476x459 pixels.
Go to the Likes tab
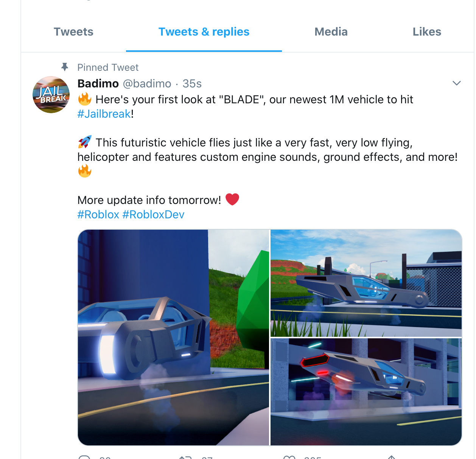click(427, 32)
